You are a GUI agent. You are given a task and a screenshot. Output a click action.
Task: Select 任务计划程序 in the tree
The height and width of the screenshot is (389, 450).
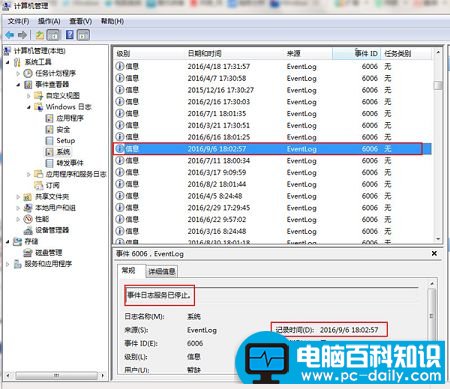click(55, 73)
